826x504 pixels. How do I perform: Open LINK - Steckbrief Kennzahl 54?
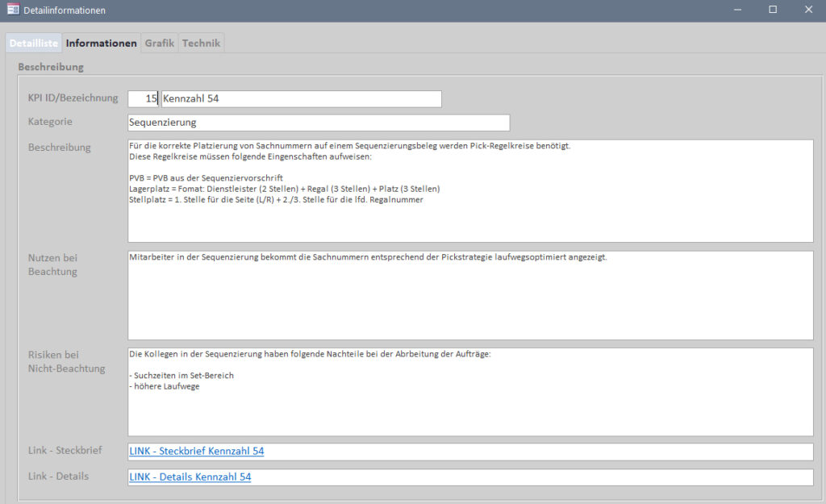click(x=197, y=452)
